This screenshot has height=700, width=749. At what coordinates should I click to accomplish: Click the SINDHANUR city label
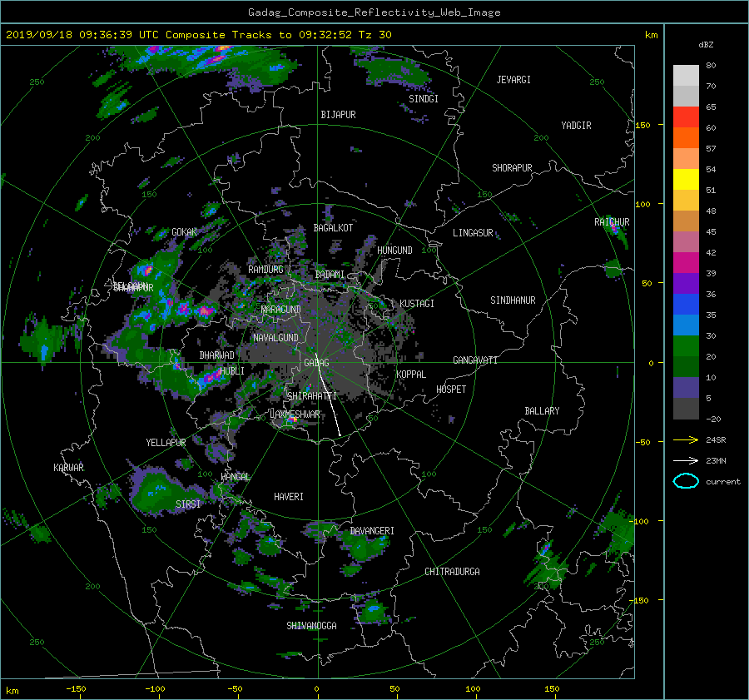point(513,300)
